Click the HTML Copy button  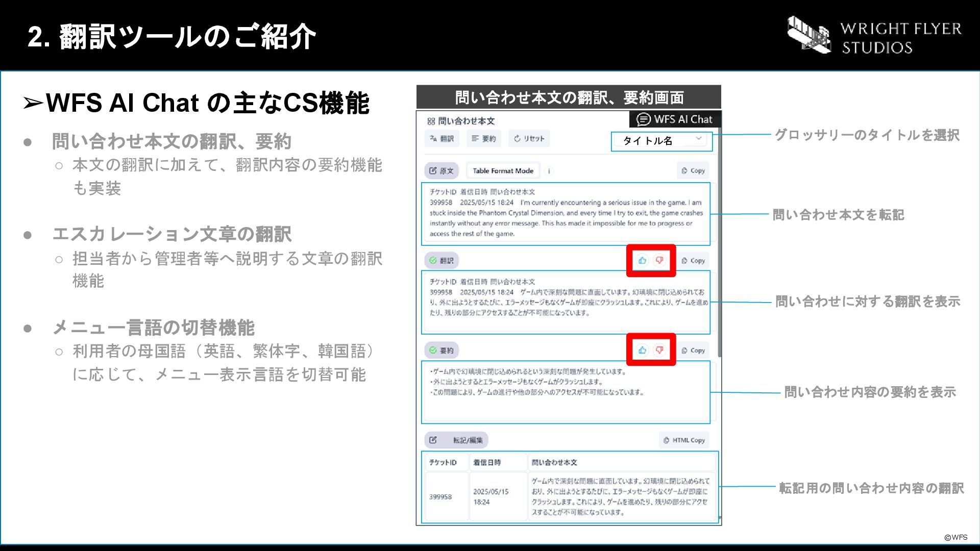pyautogui.click(x=684, y=440)
